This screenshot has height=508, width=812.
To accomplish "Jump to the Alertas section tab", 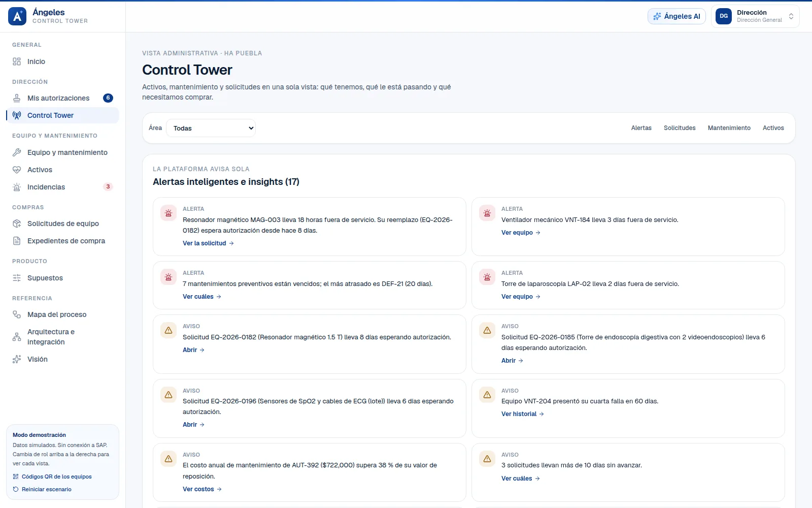I will coord(641,128).
